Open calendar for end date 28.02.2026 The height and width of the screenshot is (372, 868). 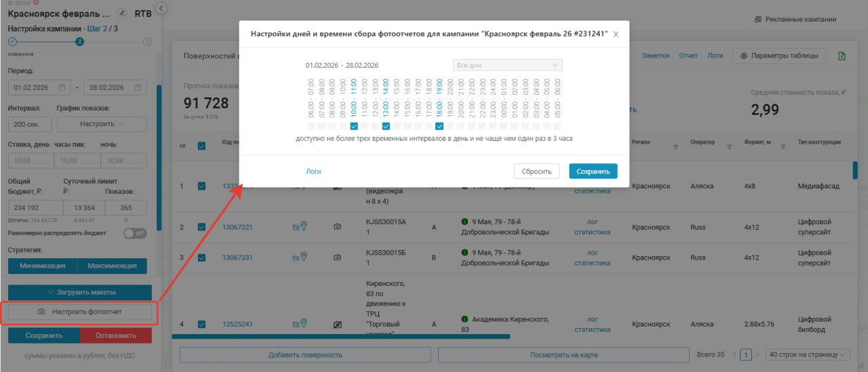(x=138, y=87)
